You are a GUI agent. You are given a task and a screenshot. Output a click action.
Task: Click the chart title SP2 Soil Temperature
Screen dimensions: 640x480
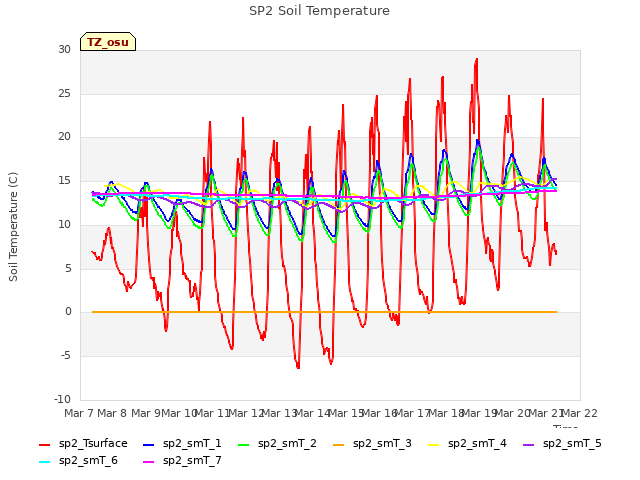319,11
